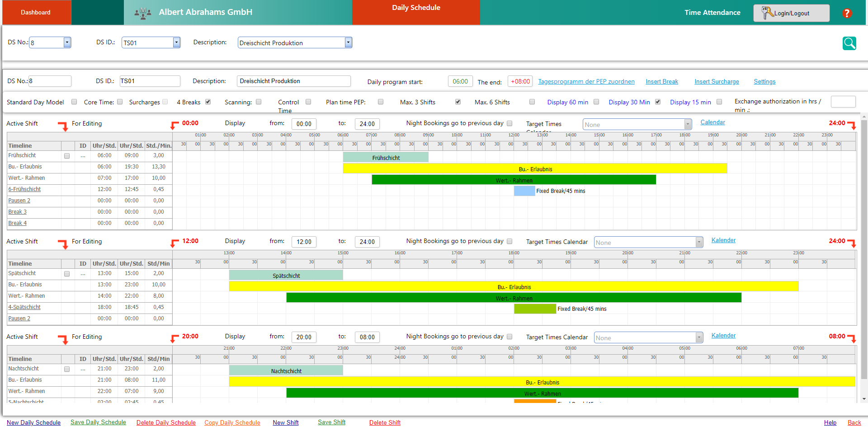Click the ellipsis ID button for Frühschicht
The width and height of the screenshot is (868, 440).
83,156
